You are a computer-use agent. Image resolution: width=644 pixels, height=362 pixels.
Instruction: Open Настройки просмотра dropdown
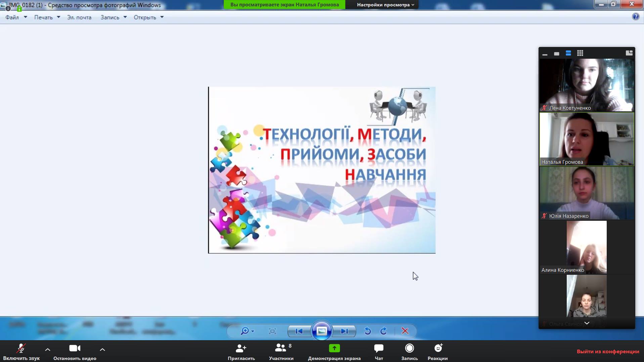385,5
